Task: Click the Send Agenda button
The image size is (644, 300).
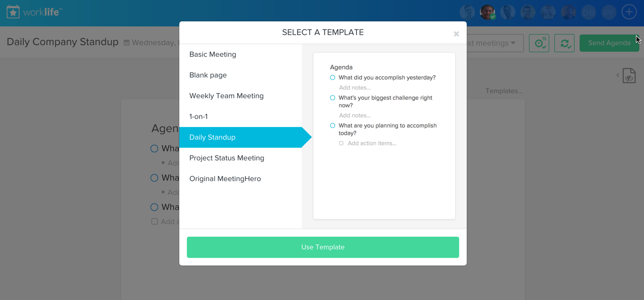Action: [x=609, y=43]
